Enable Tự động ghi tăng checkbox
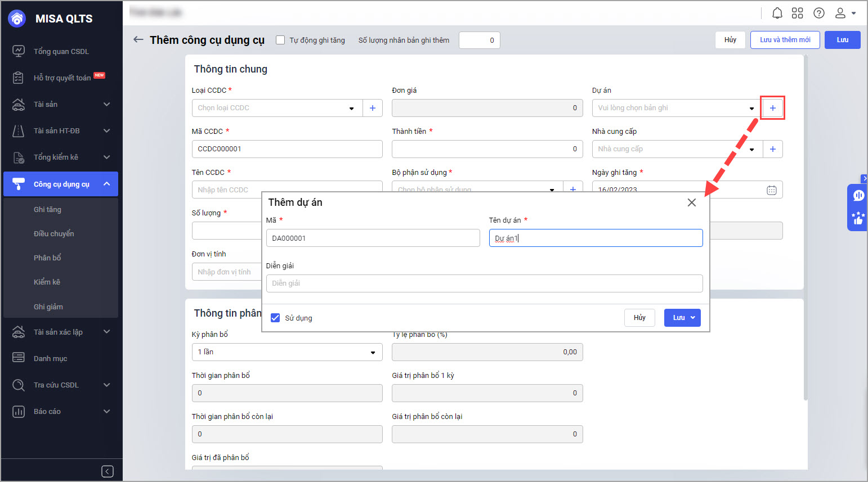 coord(280,40)
